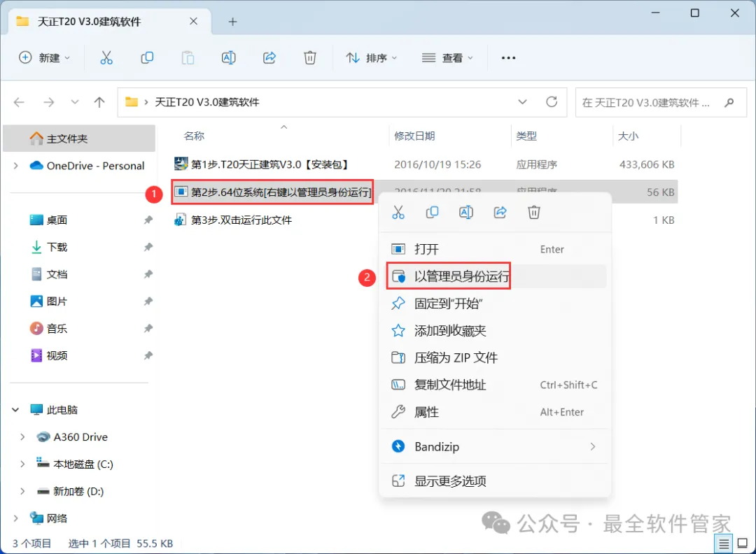The width and height of the screenshot is (756, 554).
Task: Switch to large icons view in the status bar
Action: coord(743,544)
